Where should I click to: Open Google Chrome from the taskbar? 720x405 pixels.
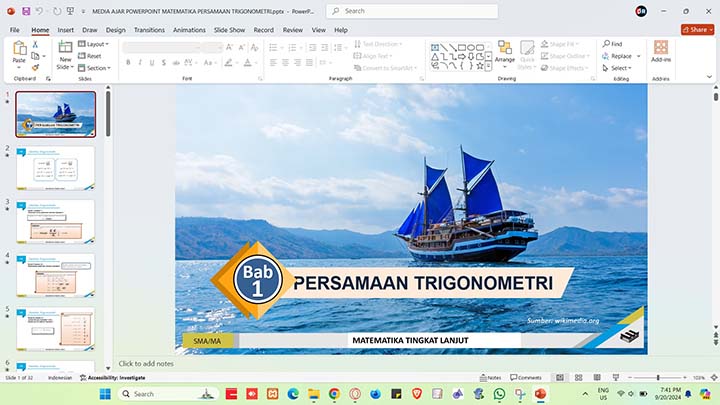pyautogui.click(x=334, y=394)
